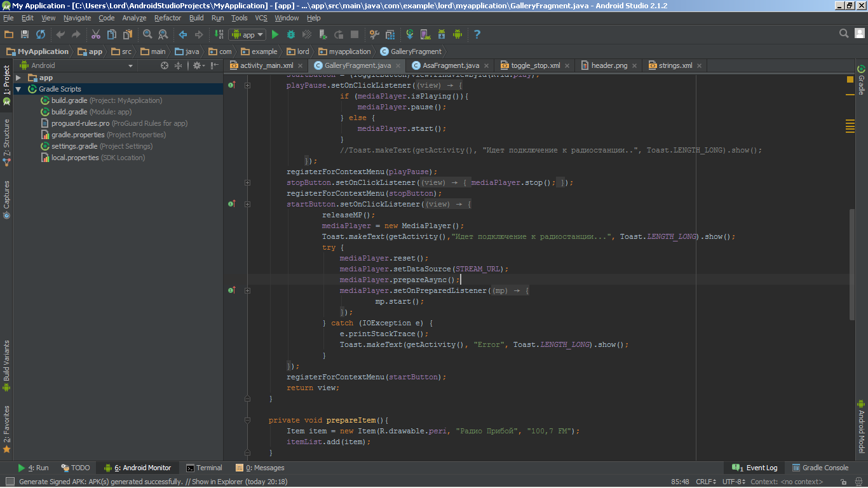This screenshot has width=868, height=488.
Task: Click the Redo arrow in toolbar
Action: point(76,34)
